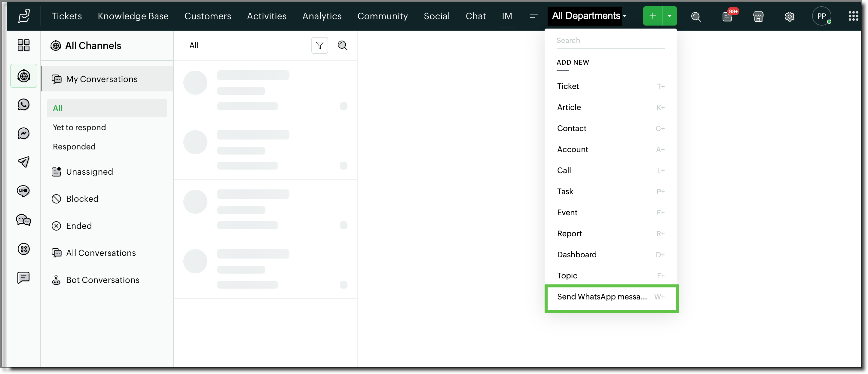Click the message template icon in sidebar
This screenshot has width=868, height=374.
(x=23, y=277)
